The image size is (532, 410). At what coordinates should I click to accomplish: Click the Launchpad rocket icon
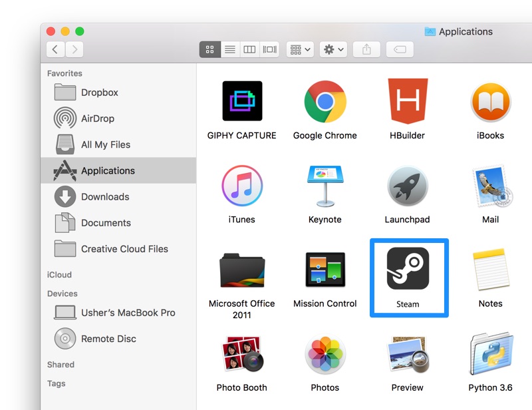(408, 186)
